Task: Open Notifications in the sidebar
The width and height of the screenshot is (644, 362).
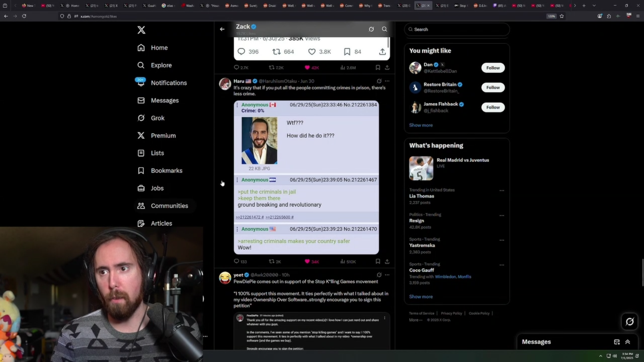Action: pos(162,83)
